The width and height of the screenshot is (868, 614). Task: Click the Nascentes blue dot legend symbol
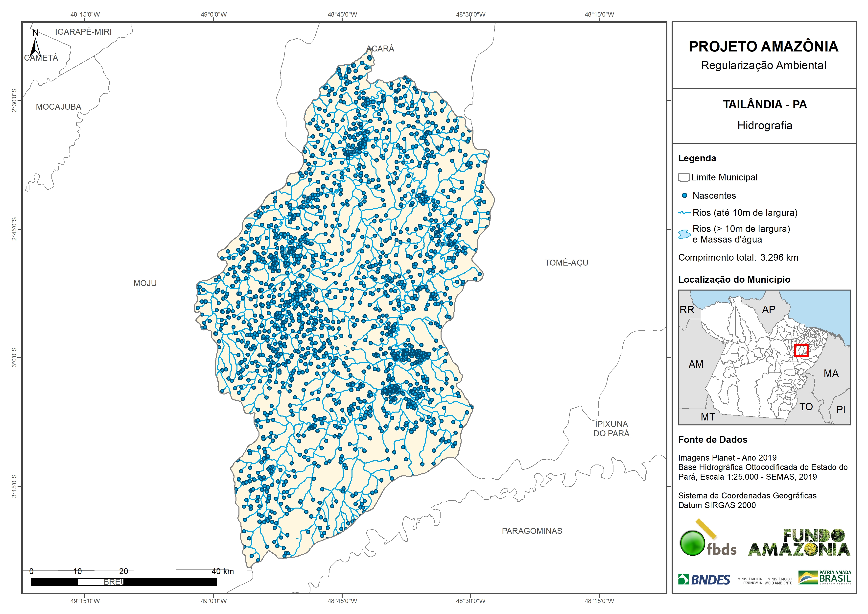pos(684,196)
